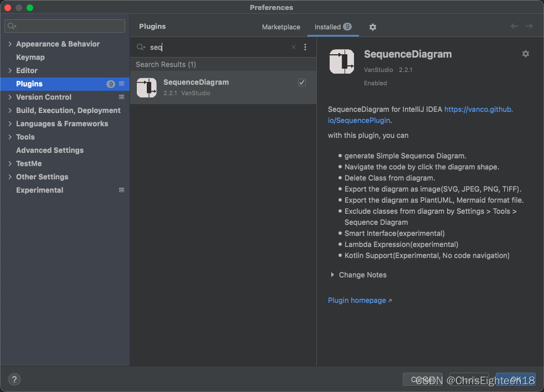
Task: Open help via the question mark icon
Action: [14, 379]
